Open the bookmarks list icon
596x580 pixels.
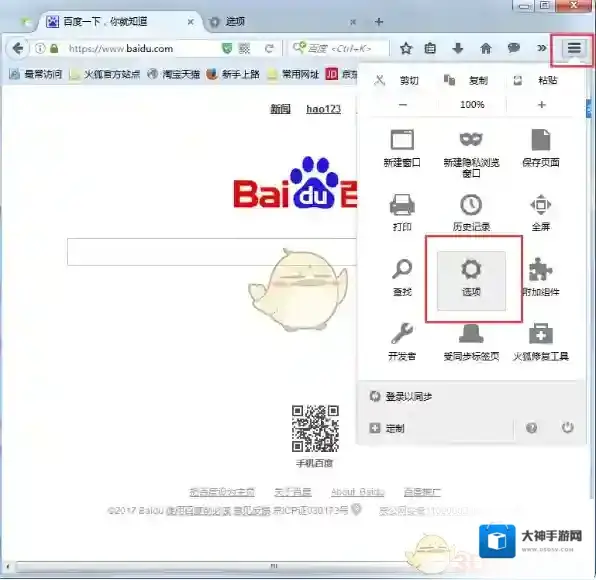click(430, 48)
